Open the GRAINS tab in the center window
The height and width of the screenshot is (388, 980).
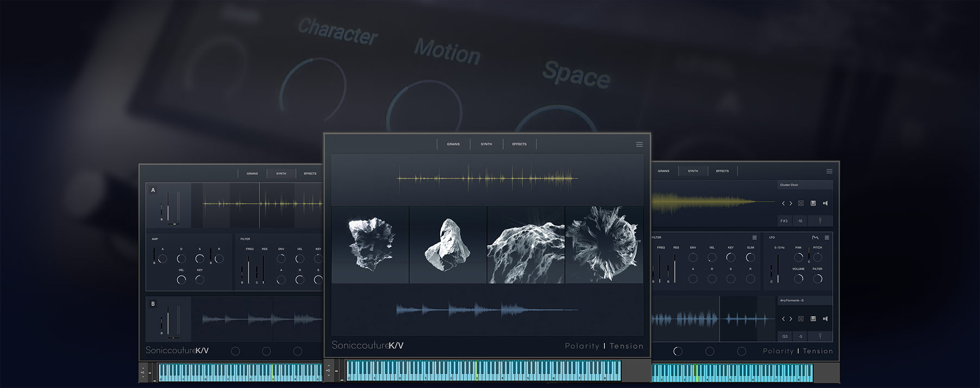click(x=453, y=144)
